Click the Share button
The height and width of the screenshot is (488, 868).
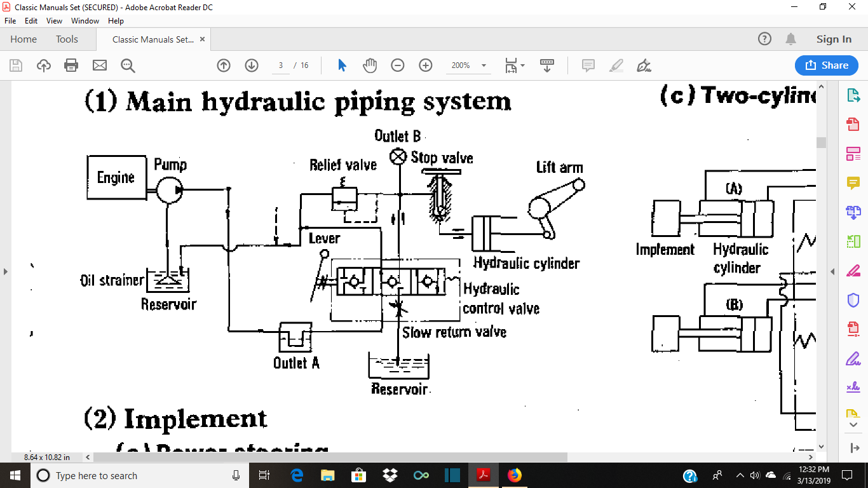[826, 65]
